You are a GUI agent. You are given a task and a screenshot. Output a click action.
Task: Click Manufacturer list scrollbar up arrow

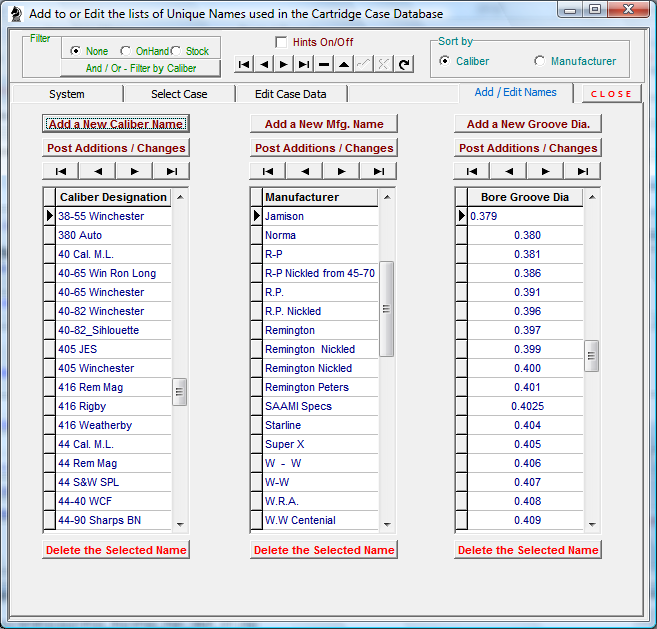point(387,197)
